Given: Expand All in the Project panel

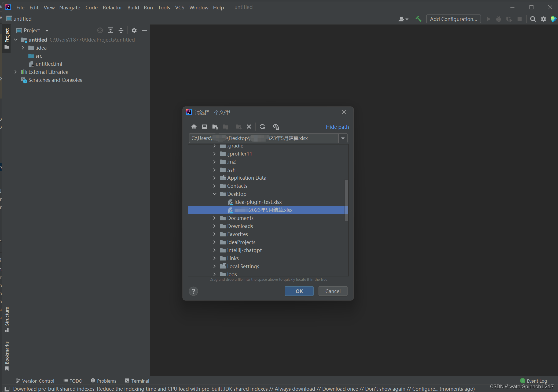Looking at the screenshot, I should 111,30.
